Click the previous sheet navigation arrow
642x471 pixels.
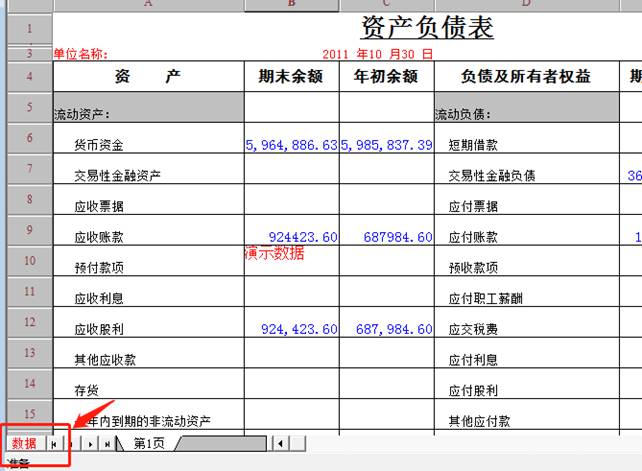tap(72, 443)
